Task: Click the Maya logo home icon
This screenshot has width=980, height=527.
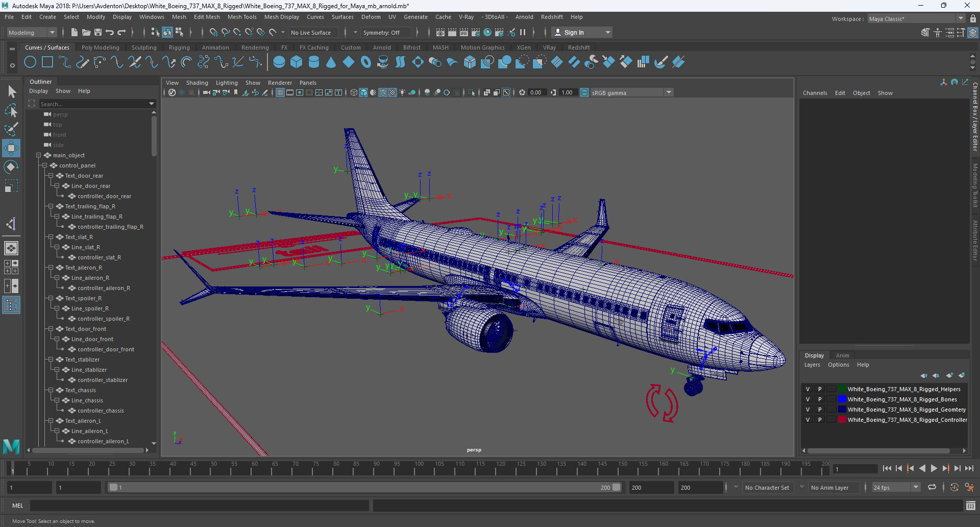Action: click(11, 447)
